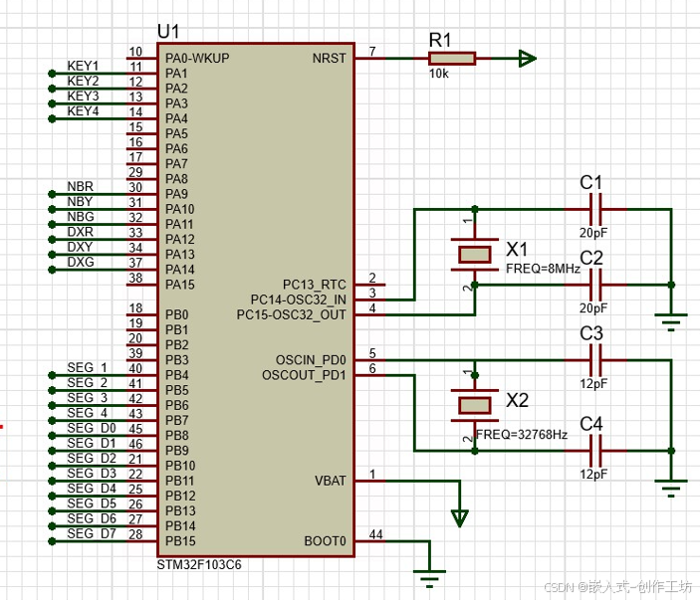Click the X2 reference label

[518, 400]
